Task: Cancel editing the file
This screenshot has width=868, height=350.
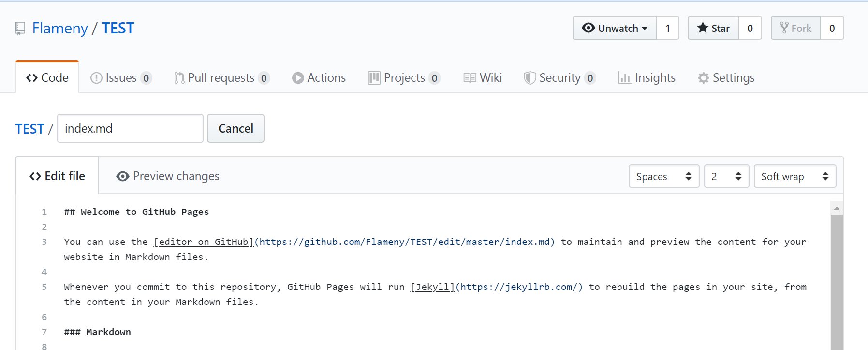Action: pyautogui.click(x=235, y=128)
